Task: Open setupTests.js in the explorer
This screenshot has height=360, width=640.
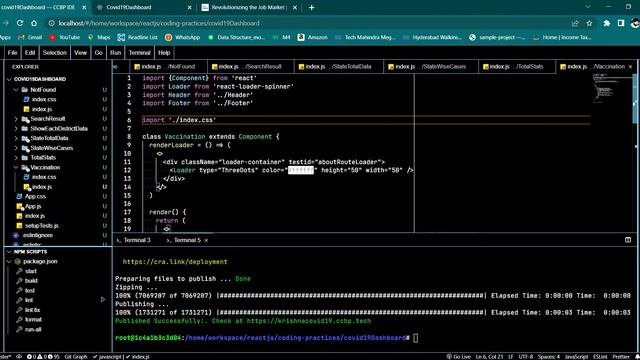Action: 41,226
